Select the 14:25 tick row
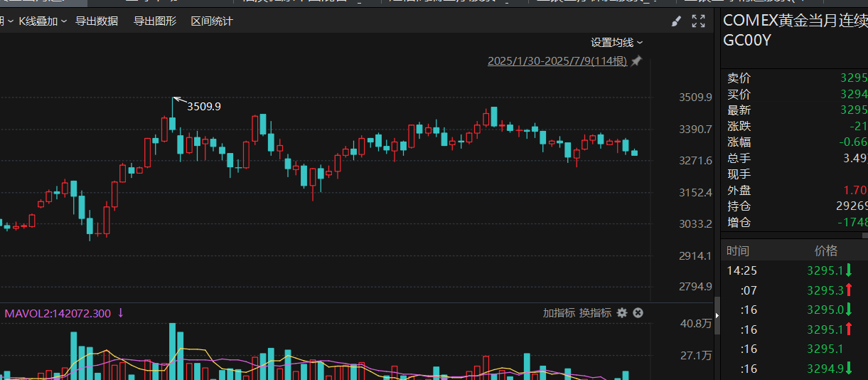The width and height of the screenshot is (868, 380). tap(796, 270)
